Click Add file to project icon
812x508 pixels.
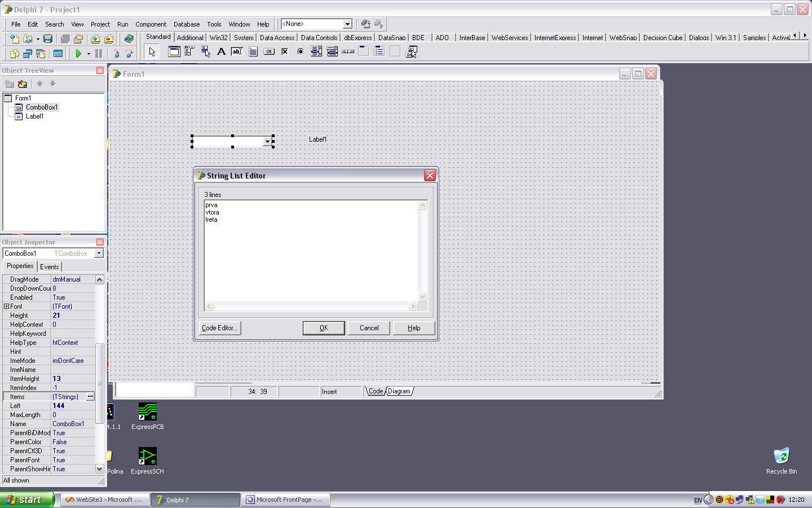pyautogui.click(x=95, y=39)
